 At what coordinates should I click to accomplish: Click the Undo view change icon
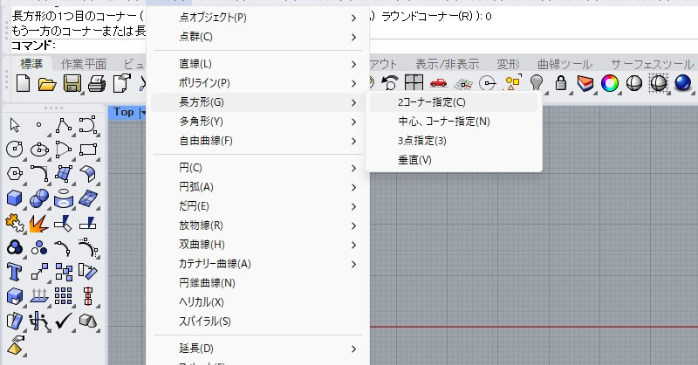coord(390,83)
